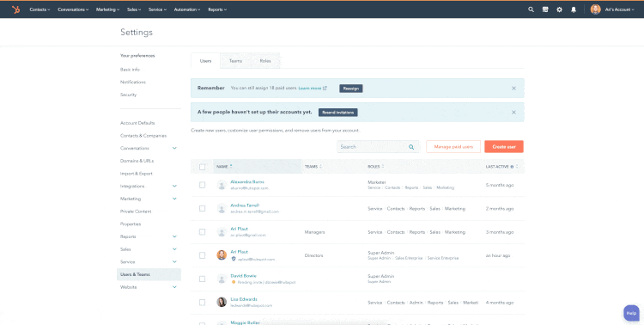Dismiss the account setup banner
644x325 pixels.
point(513,113)
